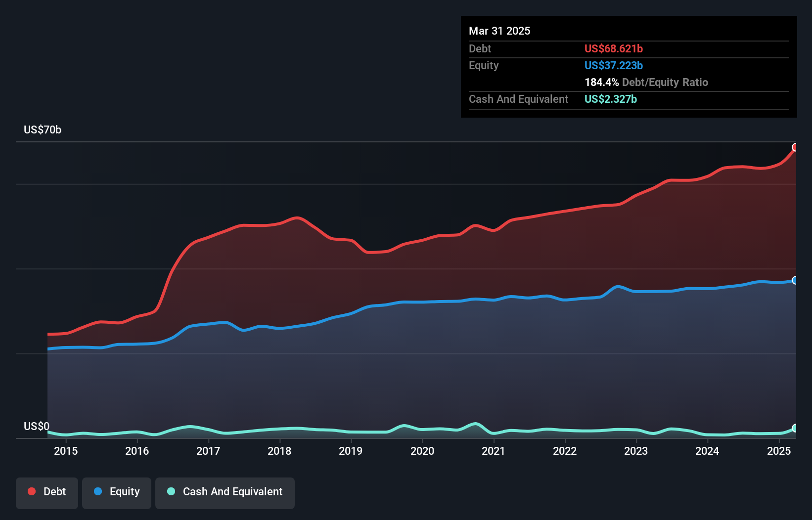Image resolution: width=812 pixels, height=520 pixels.
Task: Click the blue Equity endpoint marker
Action: tap(795, 280)
